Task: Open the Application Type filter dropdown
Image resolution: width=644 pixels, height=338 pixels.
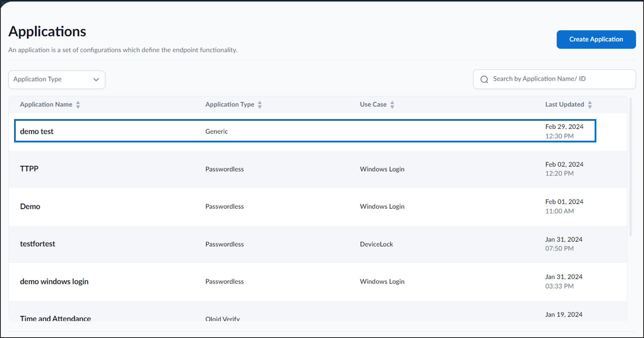Action: click(x=57, y=80)
